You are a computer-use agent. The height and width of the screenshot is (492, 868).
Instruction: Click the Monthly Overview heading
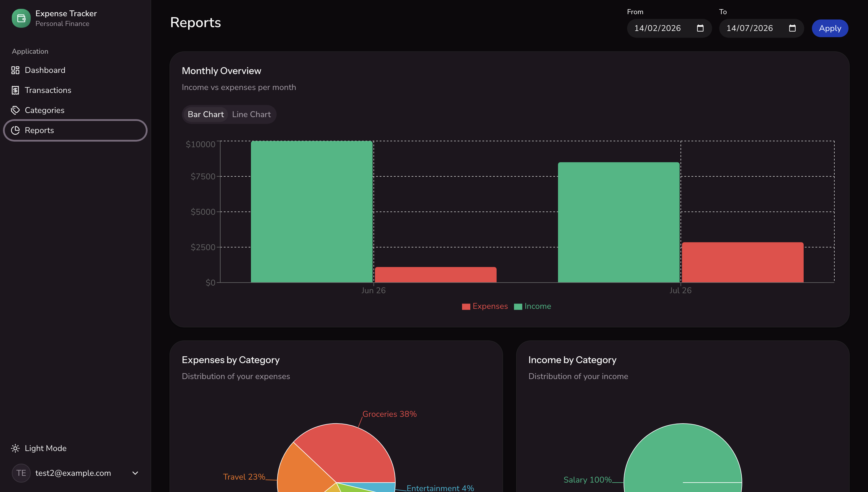pos(221,71)
